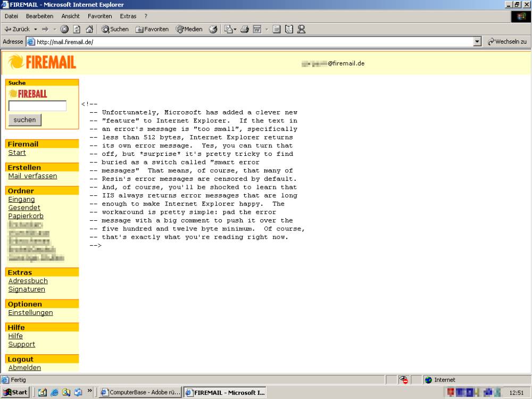Click the History (Verlauf) icon
532x399 pixels.
click(x=213, y=29)
